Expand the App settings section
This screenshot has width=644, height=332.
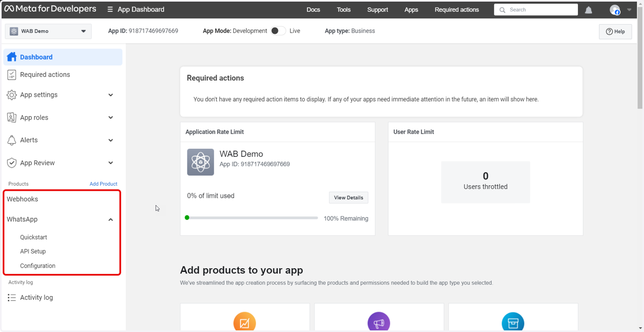tap(111, 95)
